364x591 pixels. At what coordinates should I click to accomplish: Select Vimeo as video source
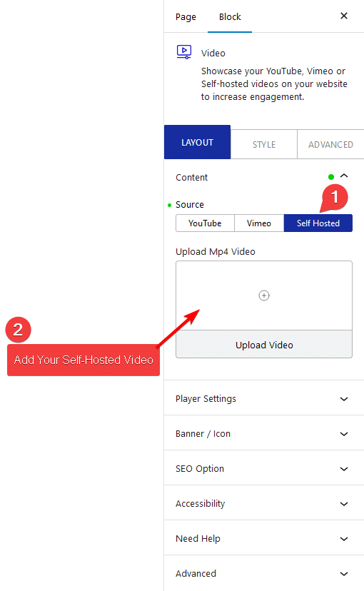259,223
